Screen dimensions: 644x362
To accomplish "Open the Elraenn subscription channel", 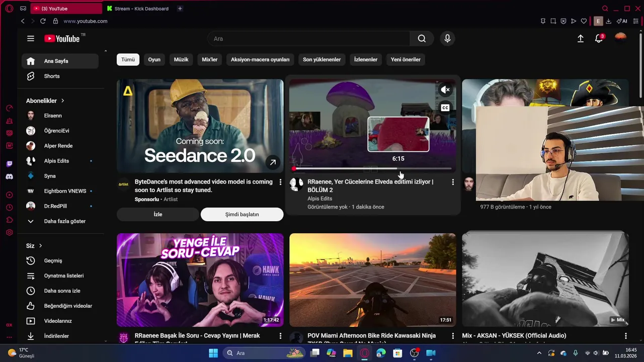I will point(60,116).
